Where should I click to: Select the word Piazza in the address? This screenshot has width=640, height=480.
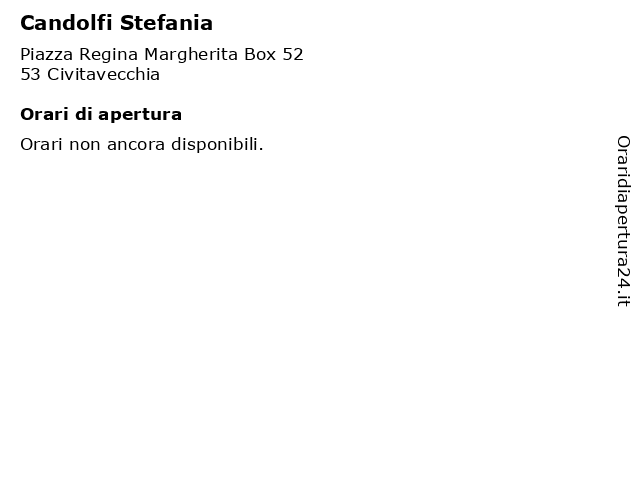click(x=47, y=55)
